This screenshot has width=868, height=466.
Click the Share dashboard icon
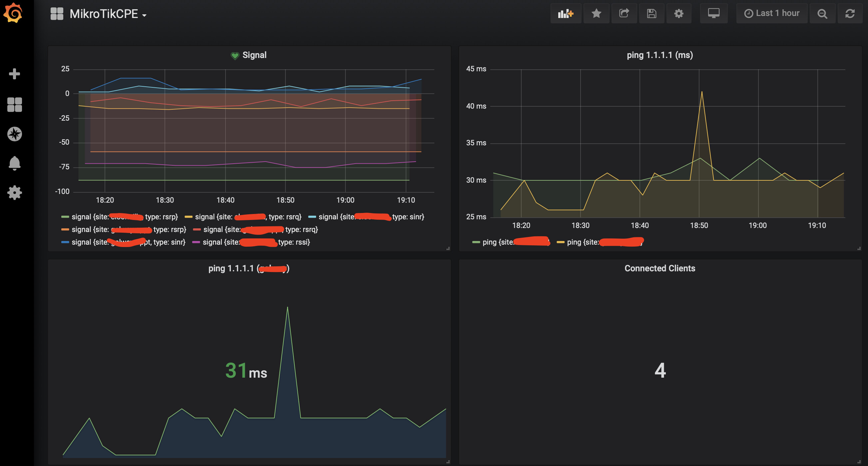624,13
